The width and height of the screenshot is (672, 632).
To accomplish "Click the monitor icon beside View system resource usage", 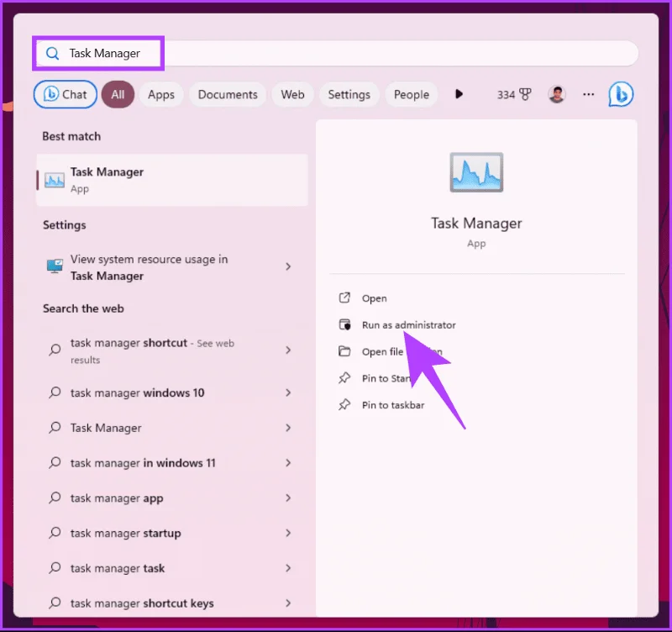I will 55,266.
